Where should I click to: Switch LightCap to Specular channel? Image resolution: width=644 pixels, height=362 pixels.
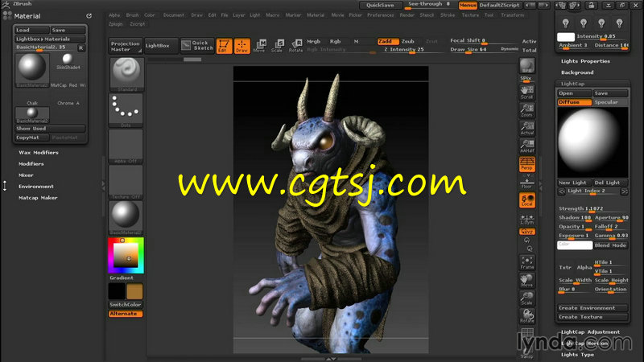coord(610,102)
